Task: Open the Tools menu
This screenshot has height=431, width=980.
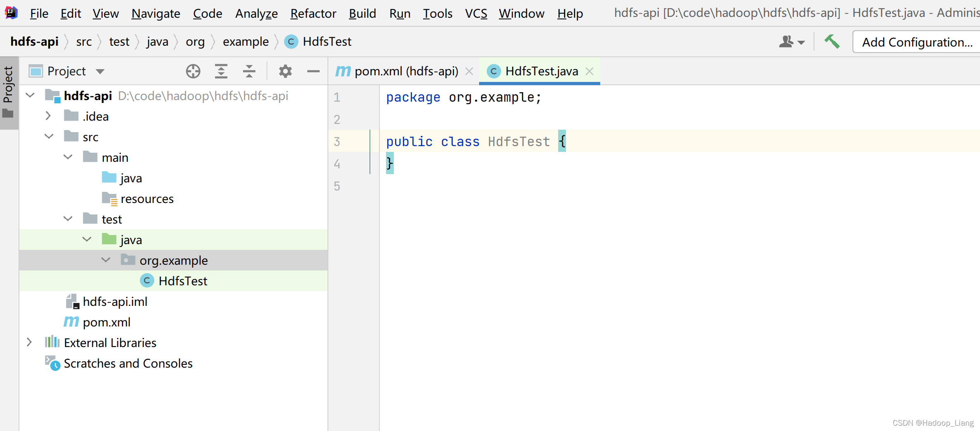Action: [437, 14]
